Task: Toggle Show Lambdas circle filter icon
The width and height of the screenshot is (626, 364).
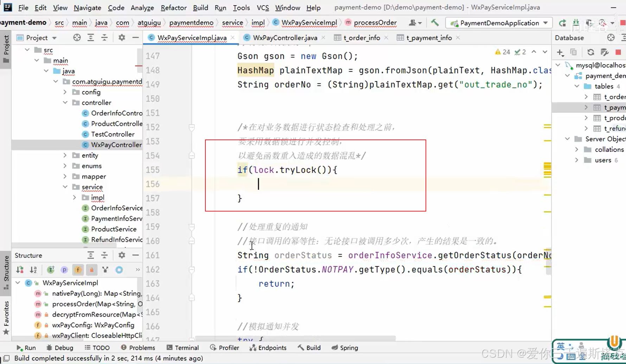Action: (x=119, y=270)
